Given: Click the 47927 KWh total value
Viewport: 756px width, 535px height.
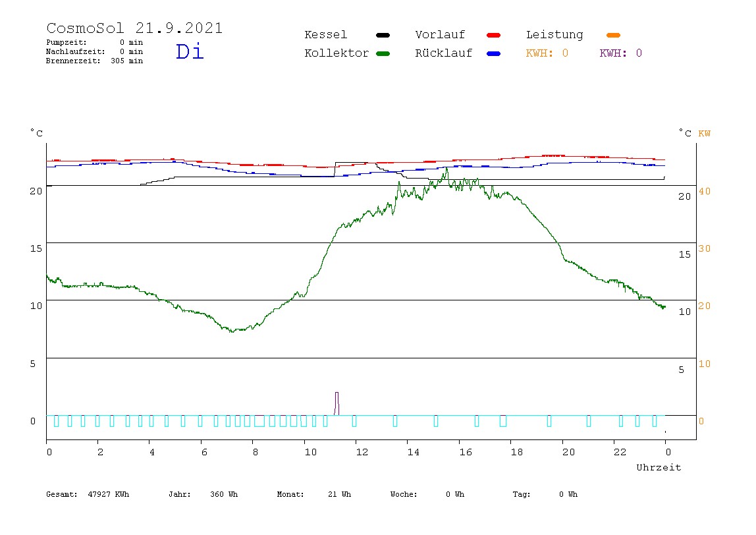Looking at the screenshot, I should 109,494.
